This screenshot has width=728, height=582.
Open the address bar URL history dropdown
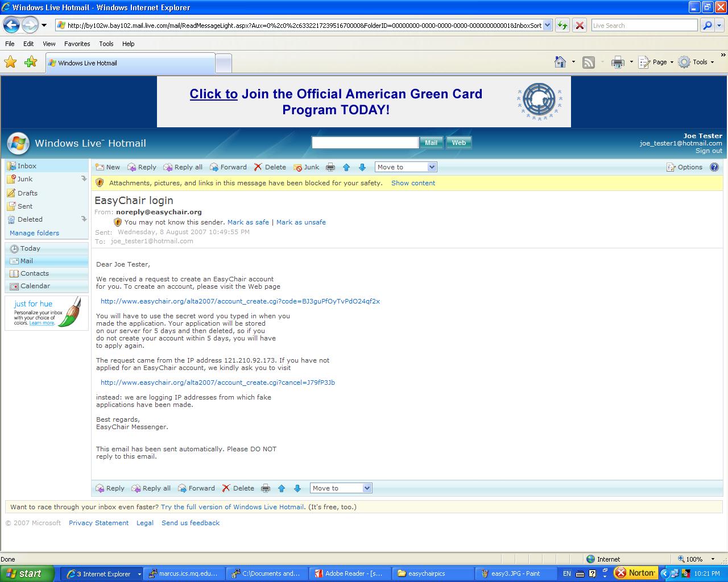[x=548, y=25]
